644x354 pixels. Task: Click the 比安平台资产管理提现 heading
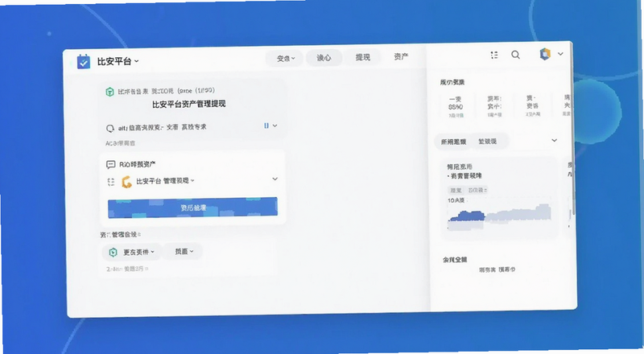pyautogui.click(x=189, y=105)
